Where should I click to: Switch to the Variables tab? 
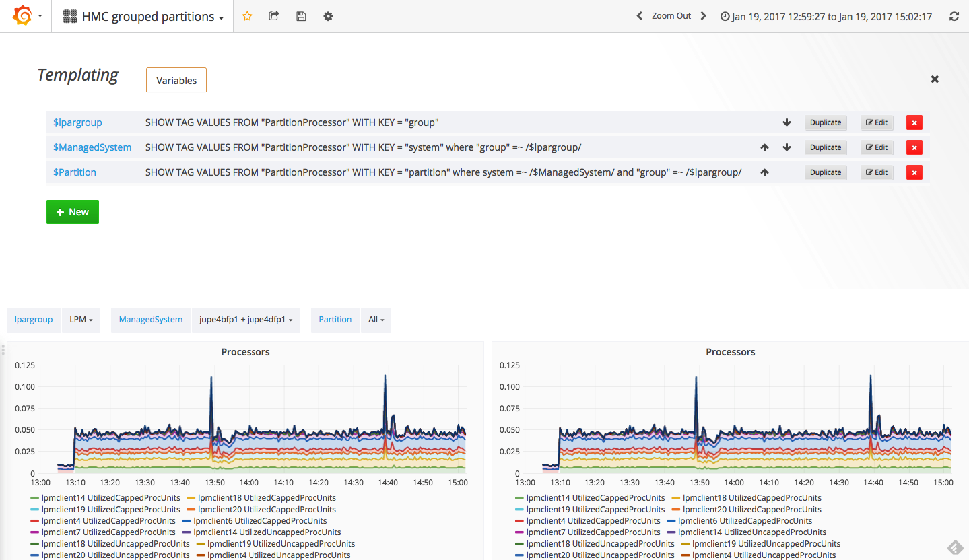(x=176, y=79)
